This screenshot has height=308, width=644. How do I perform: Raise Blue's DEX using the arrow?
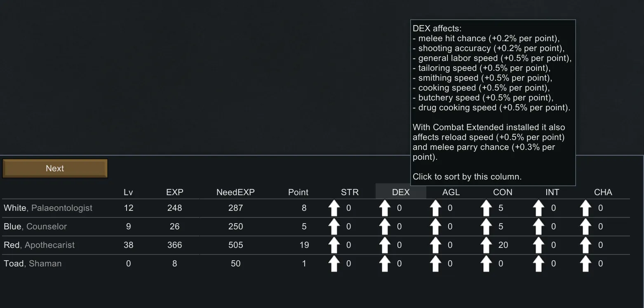tap(384, 227)
